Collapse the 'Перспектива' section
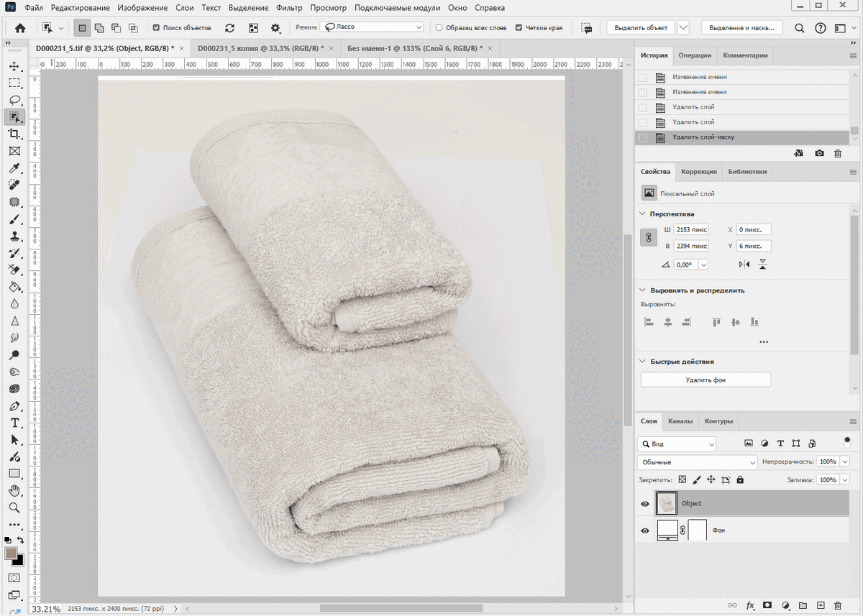 643,214
